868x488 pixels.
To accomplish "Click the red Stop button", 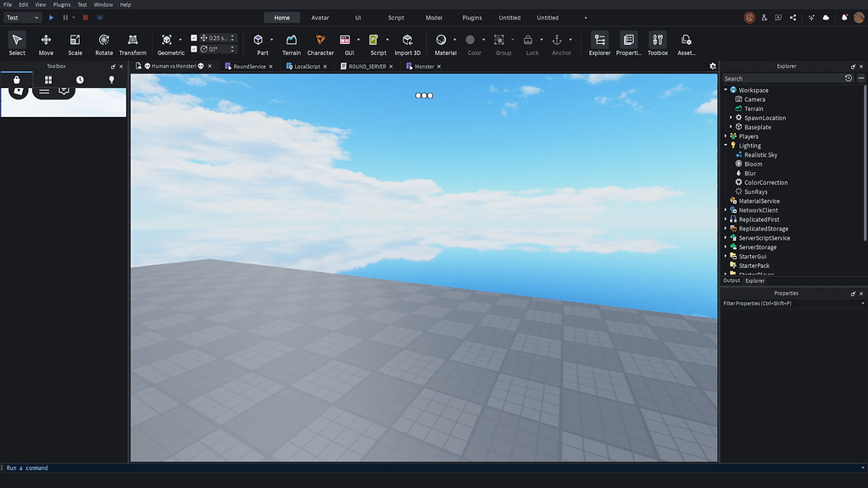I will click(86, 16).
